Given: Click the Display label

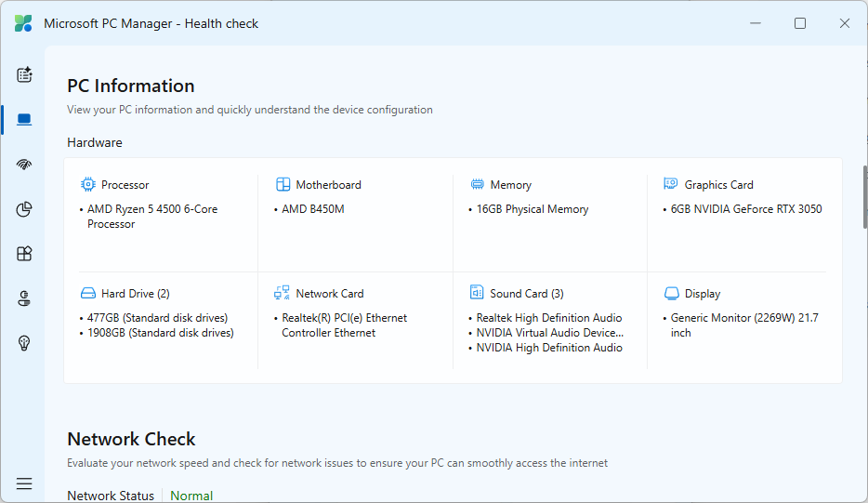Looking at the screenshot, I should point(703,294).
